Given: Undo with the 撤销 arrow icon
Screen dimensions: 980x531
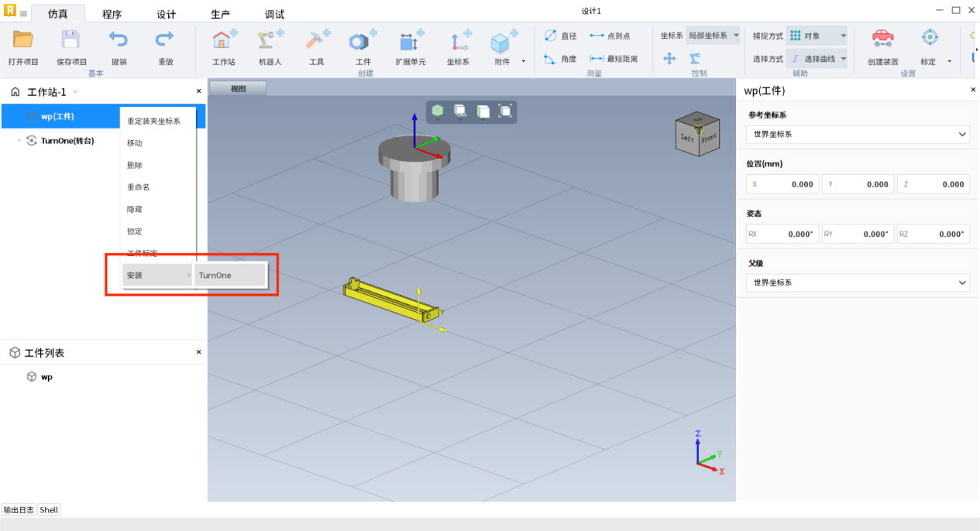Looking at the screenshot, I should (119, 40).
